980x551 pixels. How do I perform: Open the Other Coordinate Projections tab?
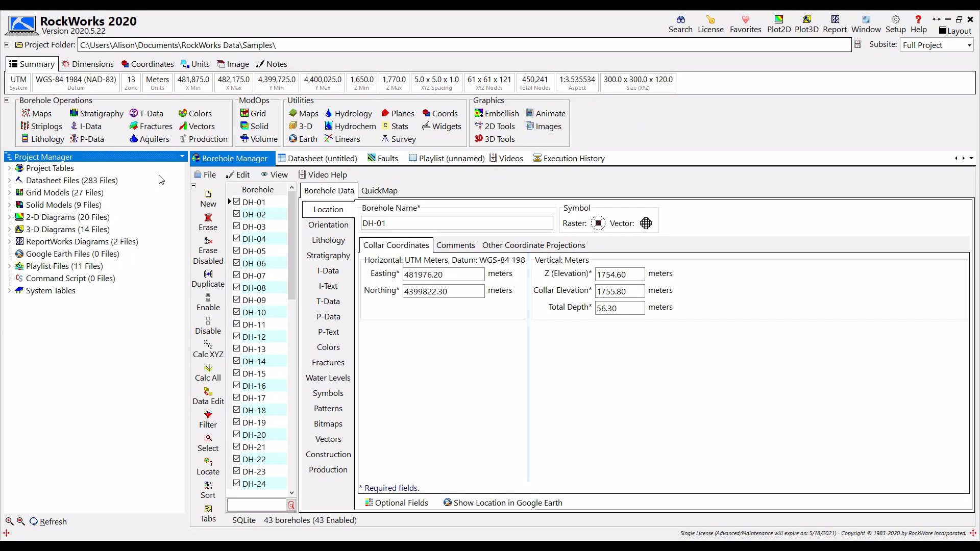point(533,245)
